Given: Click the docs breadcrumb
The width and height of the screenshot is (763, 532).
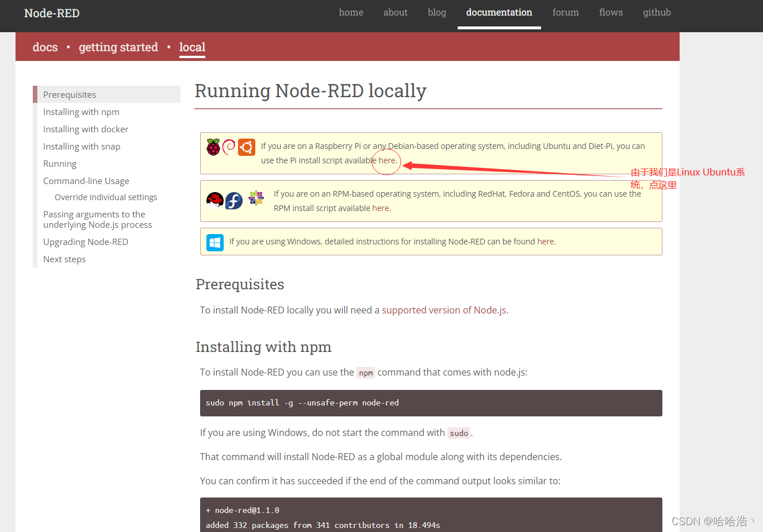Looking at the screenshot, I should pyautogui.click(x=45, y=47).
